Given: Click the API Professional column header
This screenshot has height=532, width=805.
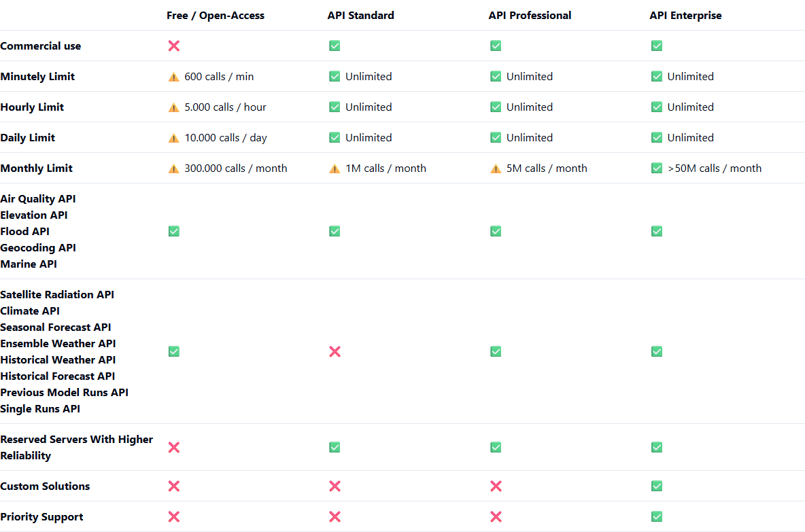Looking at the screenshot, I should pos(530,16).
